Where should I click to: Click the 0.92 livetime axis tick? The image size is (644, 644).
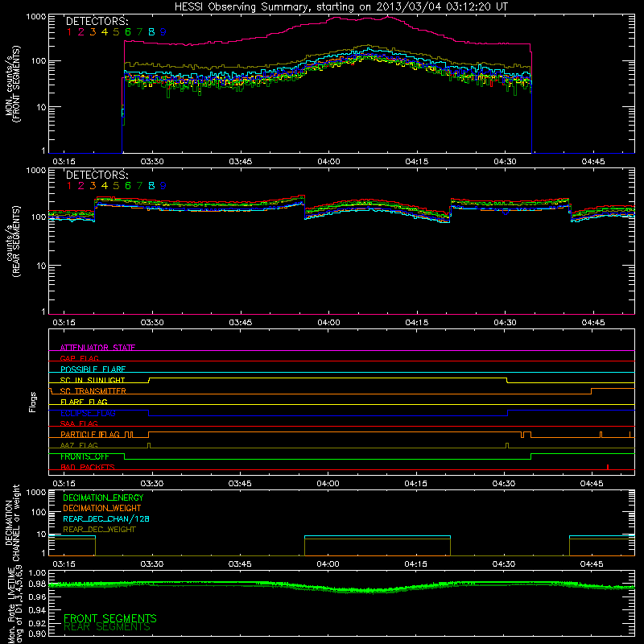[38, 622]
